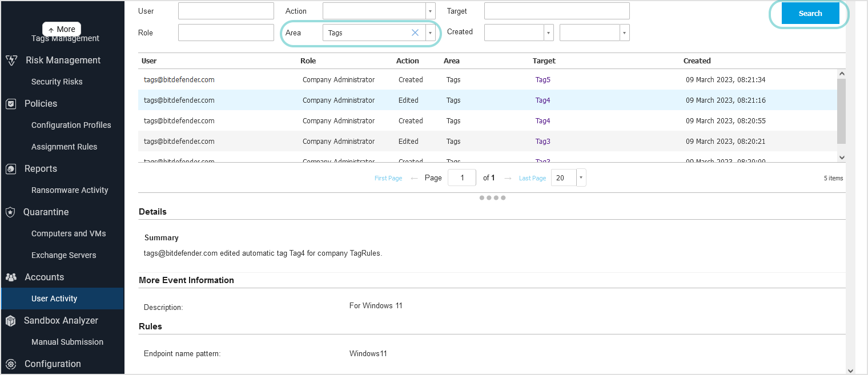Open Ransomware Activity under Reports
The width and height of the screenshot is (868, 375).
(70, 190)
